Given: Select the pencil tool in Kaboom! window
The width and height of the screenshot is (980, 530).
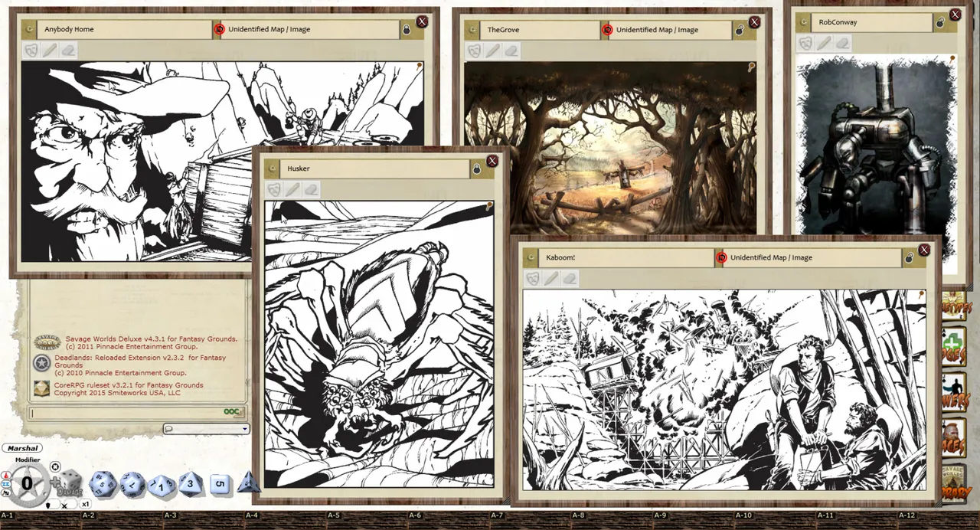Looking at the screenshot, I should [x=551, y=278].
